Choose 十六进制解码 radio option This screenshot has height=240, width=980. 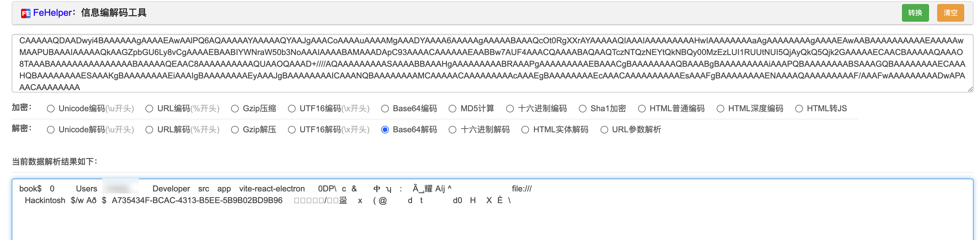pos(452,130)
